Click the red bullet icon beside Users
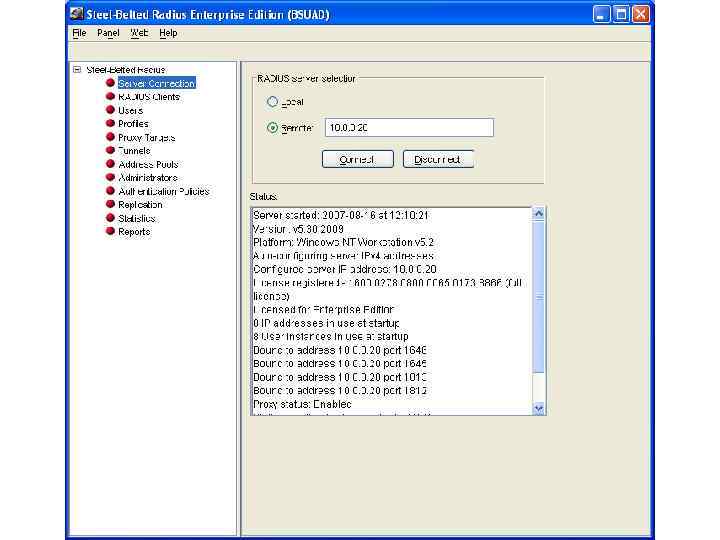720x540 pixels. point(110,110)
